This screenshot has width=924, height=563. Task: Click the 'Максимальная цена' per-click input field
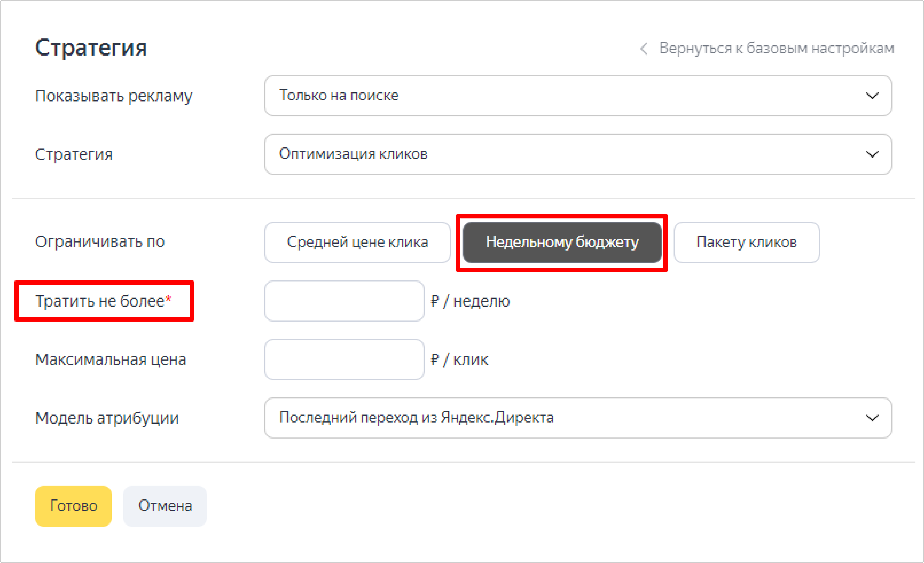[x=344, y=359]
